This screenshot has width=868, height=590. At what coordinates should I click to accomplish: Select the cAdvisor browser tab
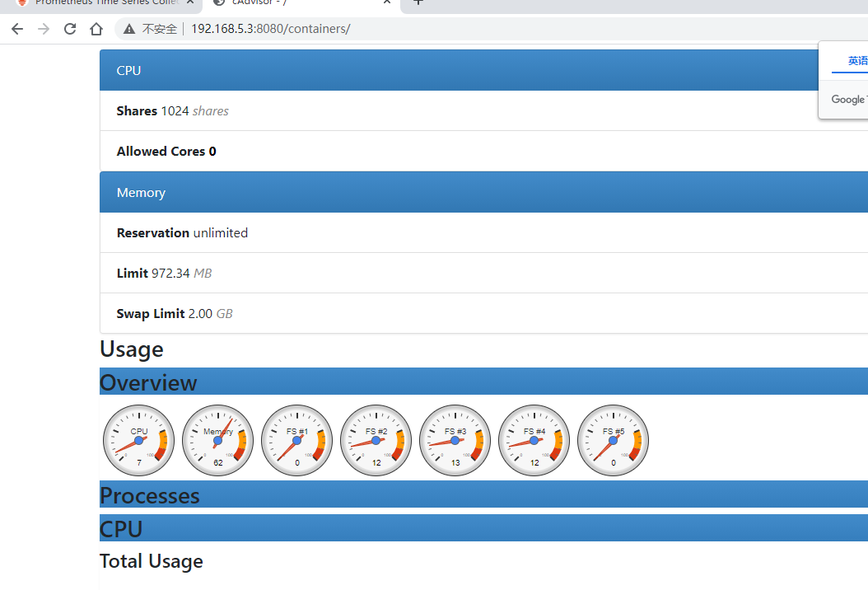288,3
